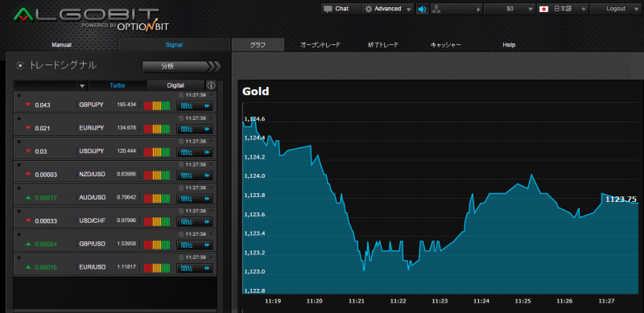Dismiss the EUR/USD signal with its X
Image resolution: width=644 pixels, height=313 pixels.
(x=211, y=257)
